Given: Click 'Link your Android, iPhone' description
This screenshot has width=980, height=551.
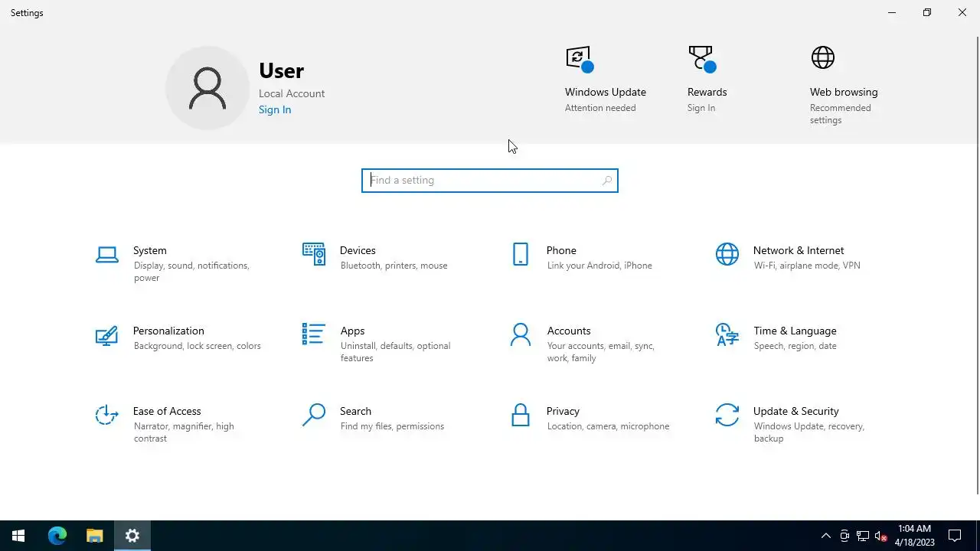Looking at the screenshot, I should 599,266.
